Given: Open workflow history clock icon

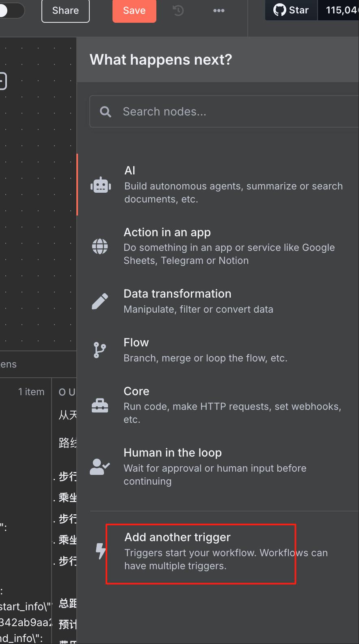Looking at the screenshot, I should click(x=178, y=11).
